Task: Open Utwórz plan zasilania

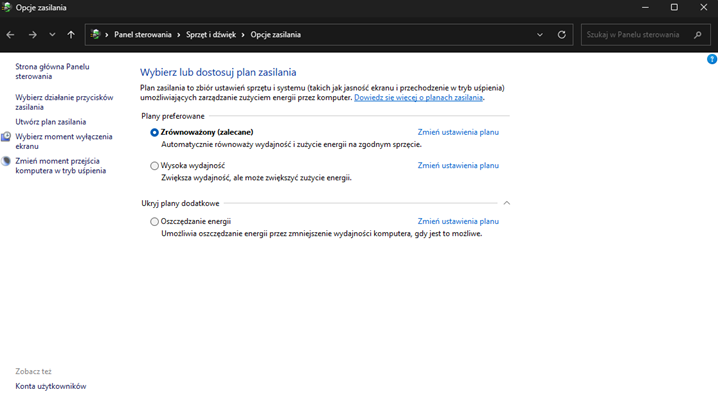Action: click(x=51, y=122)
